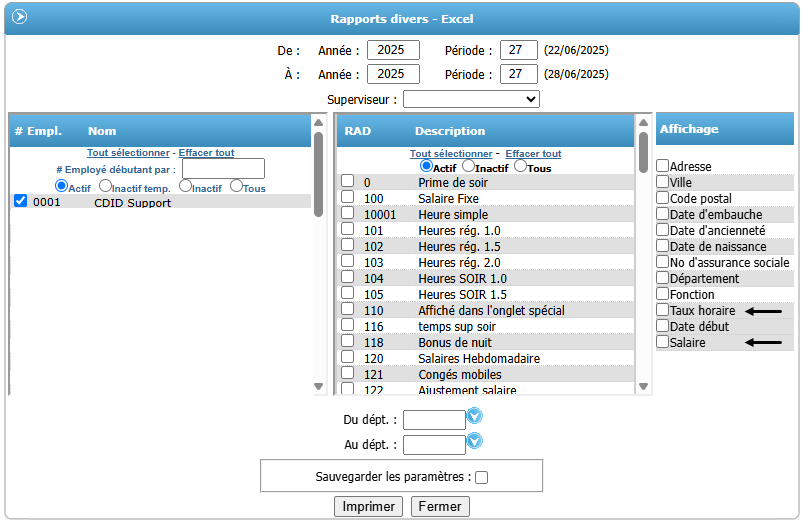Image resolution: width=801 pixels, height=529 pixels.
Task: Click Tout sélectionner in employee panel
Action: [x=128, y=153]
